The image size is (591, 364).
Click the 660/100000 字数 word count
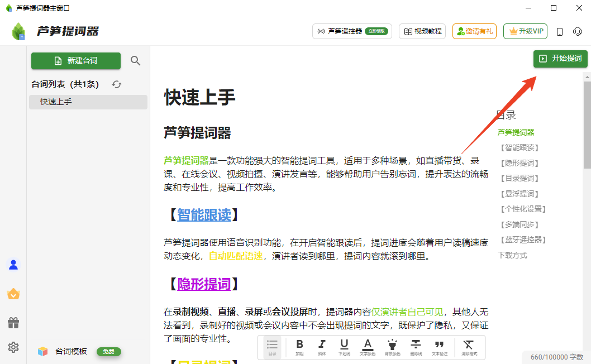click(557, 357)
